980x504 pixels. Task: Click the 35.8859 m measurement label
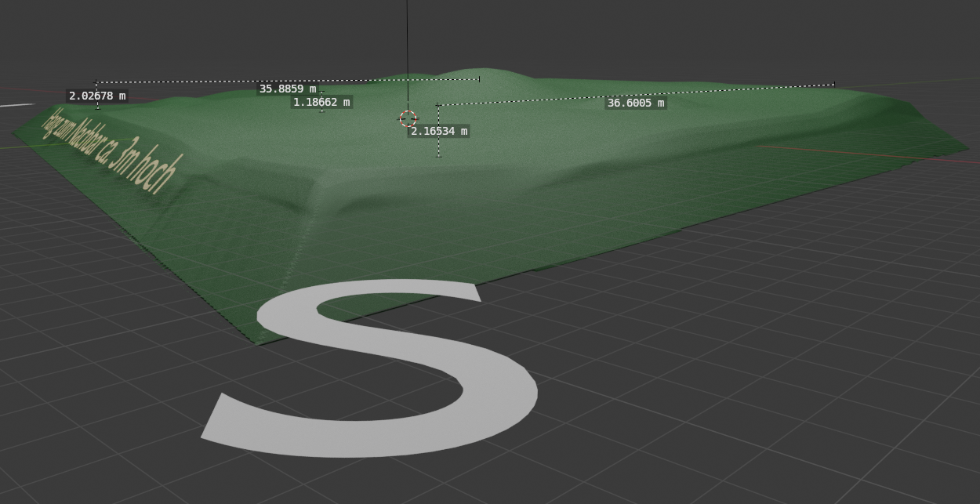pos(288,89)
